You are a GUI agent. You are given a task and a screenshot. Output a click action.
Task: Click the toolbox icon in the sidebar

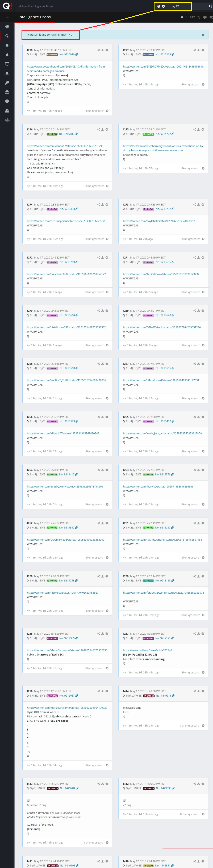pos(7,92)
